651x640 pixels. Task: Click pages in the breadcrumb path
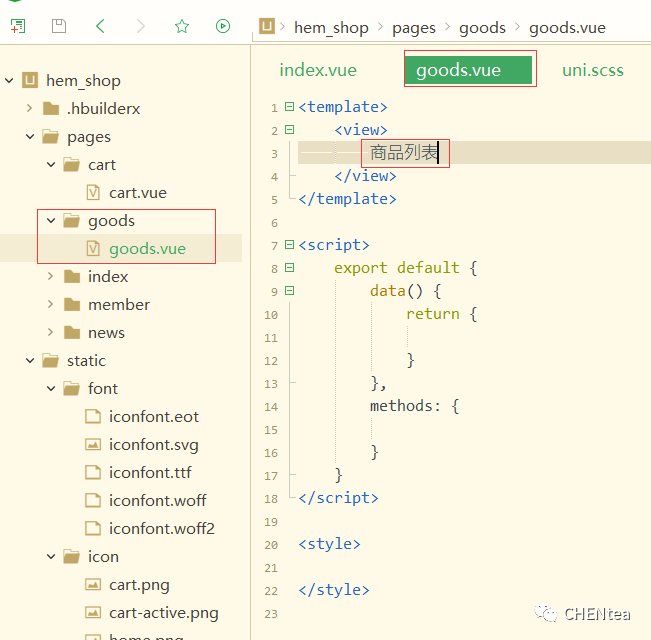tap(414, 27)
